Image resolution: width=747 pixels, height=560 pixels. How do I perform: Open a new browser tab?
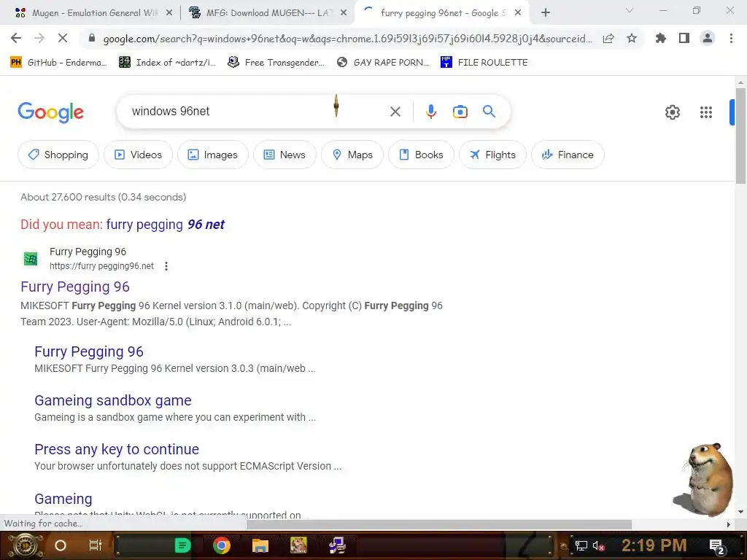pos(546,13)
